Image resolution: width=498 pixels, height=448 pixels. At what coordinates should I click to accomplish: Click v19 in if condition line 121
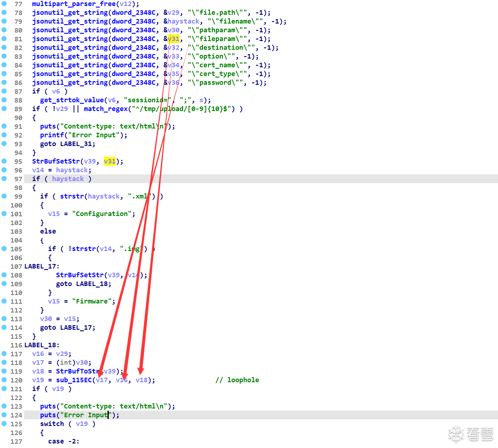[58, 389]
